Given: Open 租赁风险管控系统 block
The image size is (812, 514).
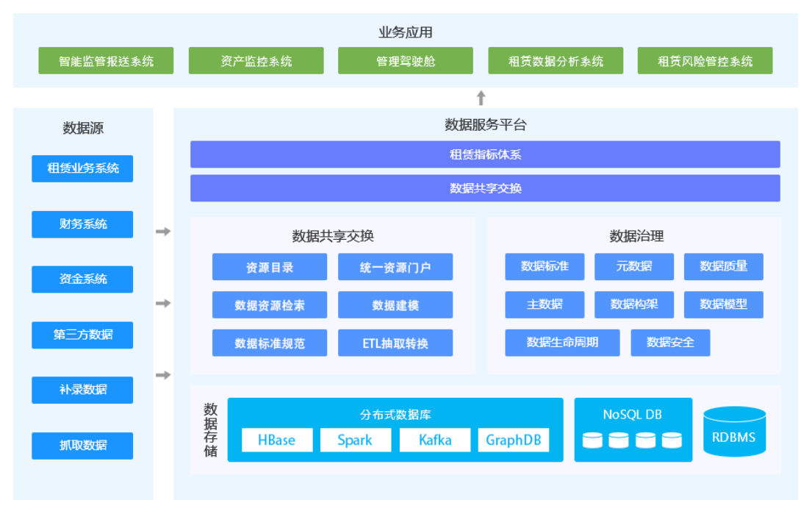Looking at the screenshot, I should [x=704, y=61].
